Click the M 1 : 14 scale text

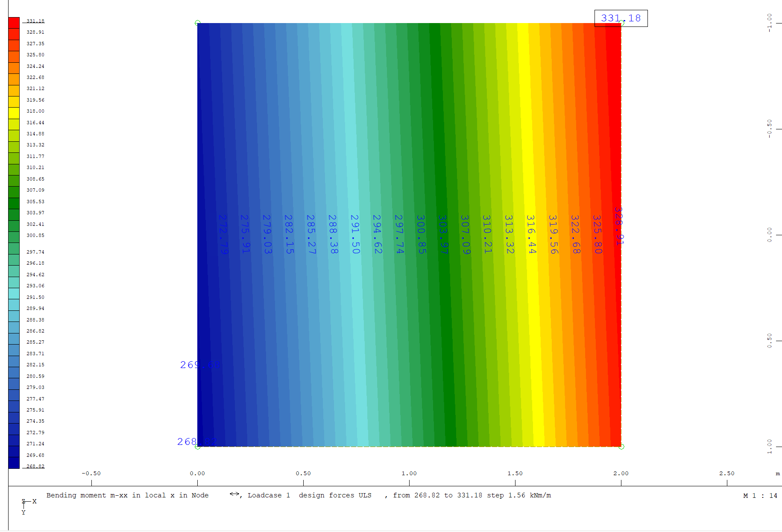[760, 496]
